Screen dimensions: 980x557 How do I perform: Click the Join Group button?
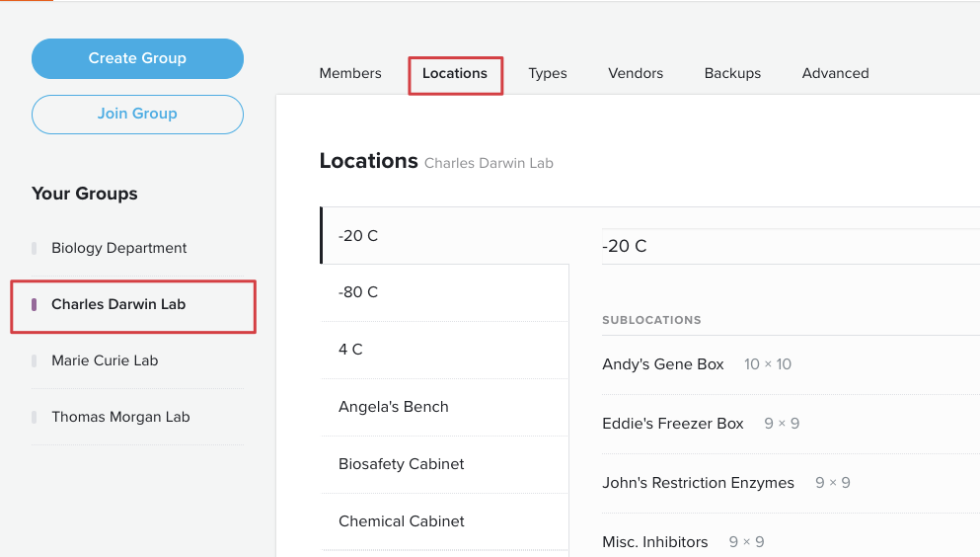click(137, 115)
